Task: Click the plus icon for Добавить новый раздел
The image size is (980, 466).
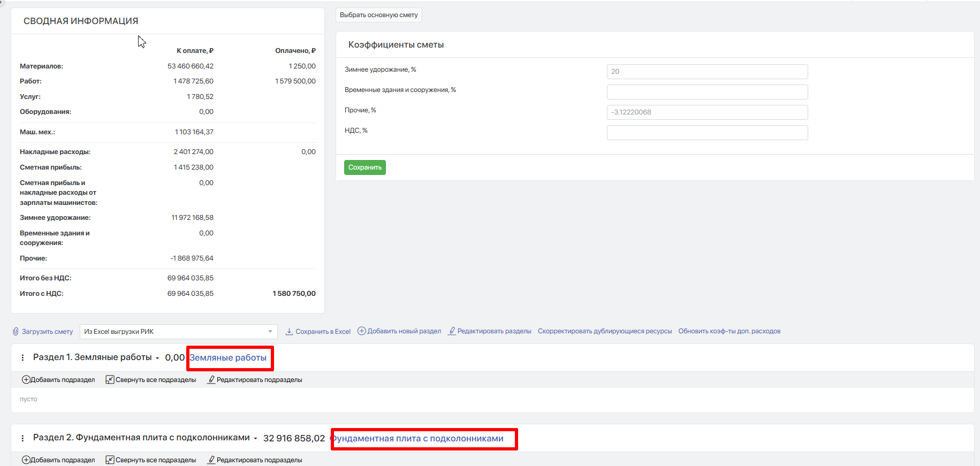Action: [x=362, y=331]
